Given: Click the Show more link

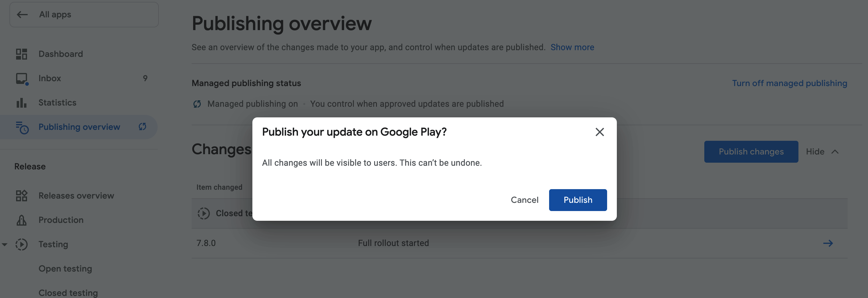Looking at the screenshot, I should pos(572,47).
